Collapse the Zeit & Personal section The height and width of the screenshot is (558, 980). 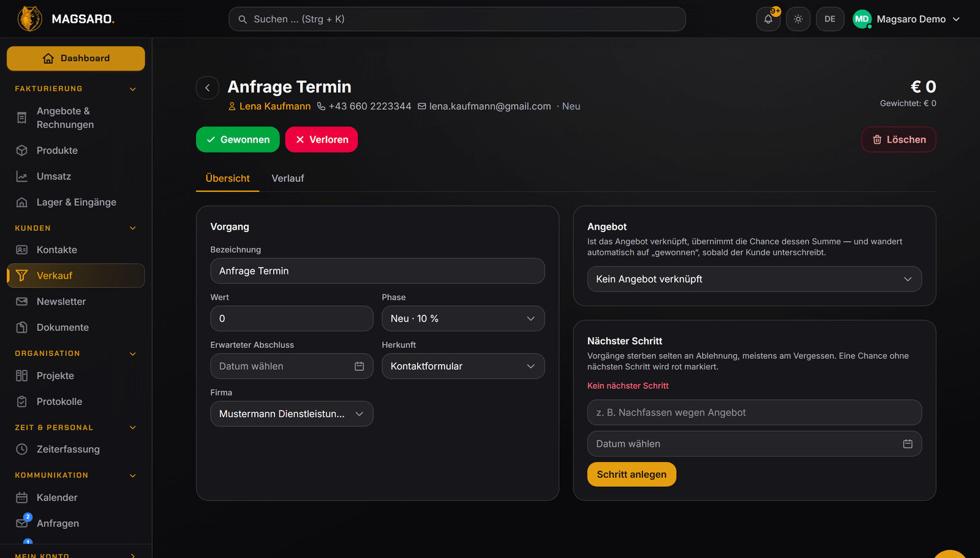76,428
